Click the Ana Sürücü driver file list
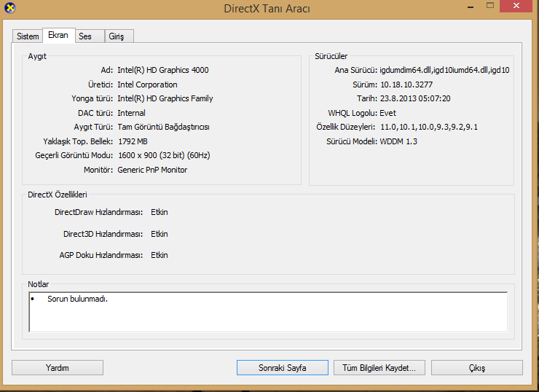 (x=444, y=70)
